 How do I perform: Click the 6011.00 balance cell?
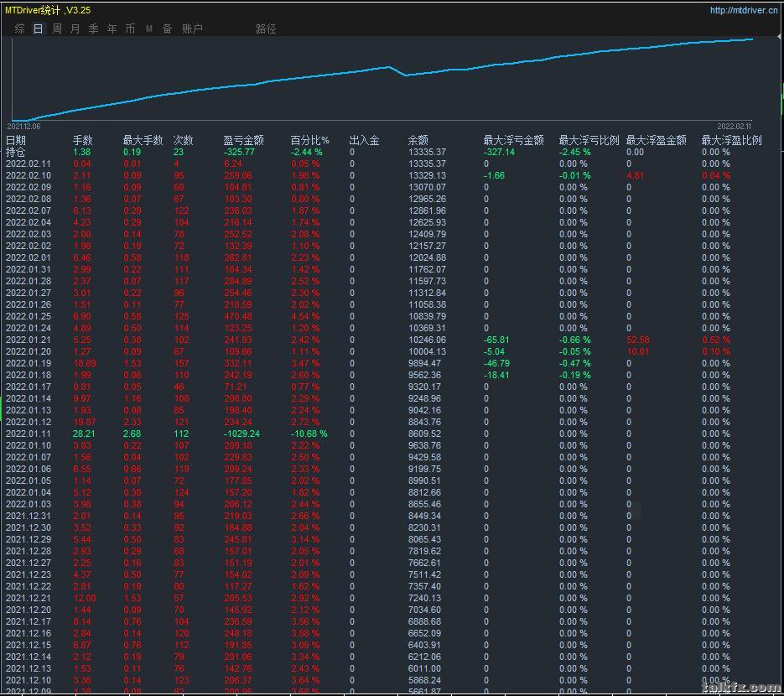click(425, 669)
